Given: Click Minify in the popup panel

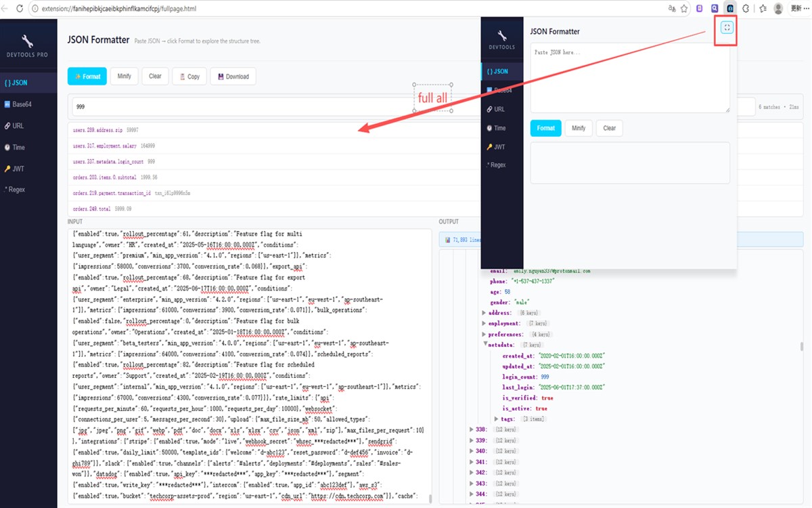Looking at the screenshot, I should 579,128.
